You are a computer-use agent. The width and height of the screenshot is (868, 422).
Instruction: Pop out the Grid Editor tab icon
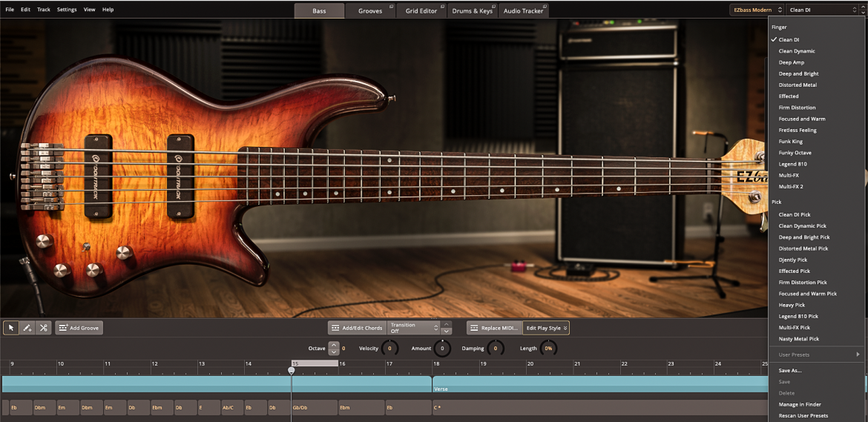pos(442,6)
